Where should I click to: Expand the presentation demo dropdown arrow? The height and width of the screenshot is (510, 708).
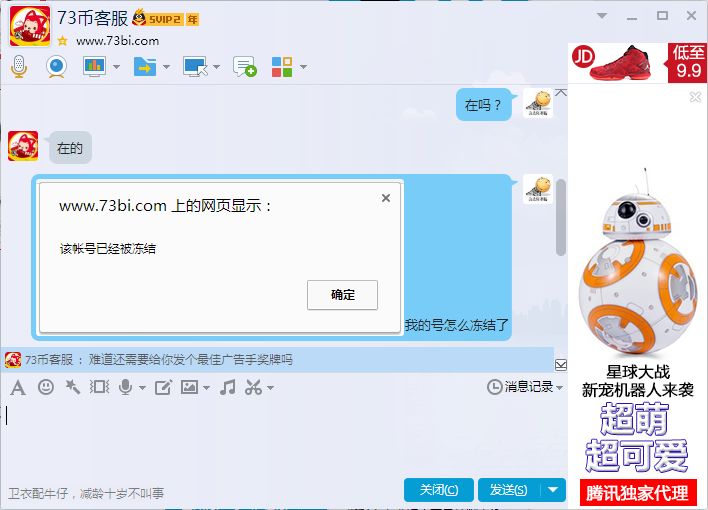coord(116,67)
